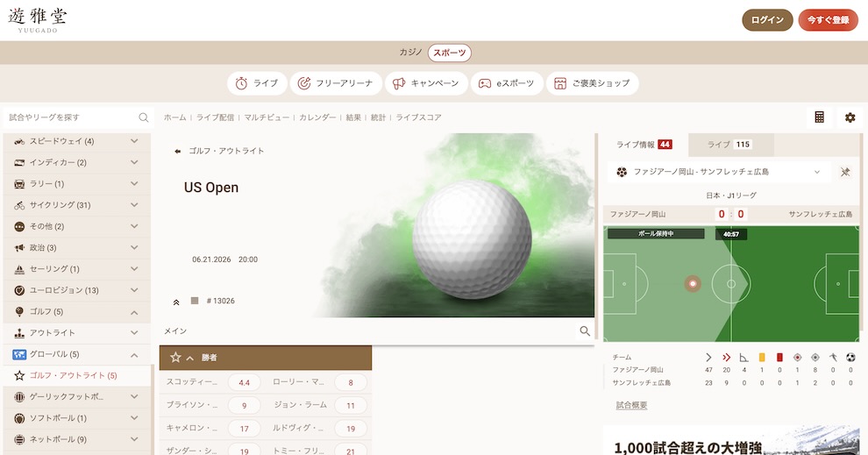
Task: Click the search magnifier in league search
Action: 144,117
